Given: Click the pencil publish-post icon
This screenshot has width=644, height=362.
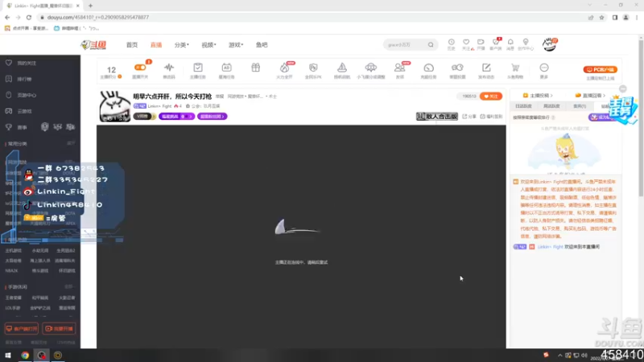Looking at the screenshot, I should 486,68.
